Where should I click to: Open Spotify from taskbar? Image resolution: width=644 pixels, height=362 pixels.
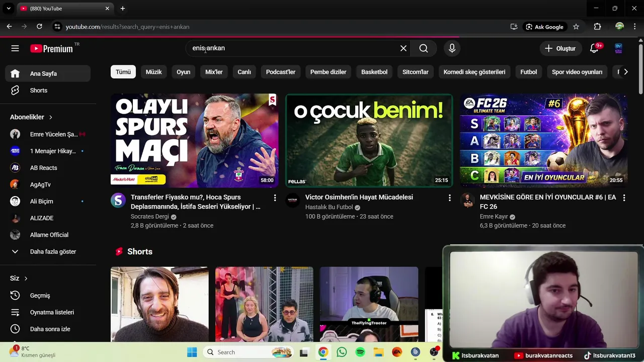tap(360, 352)
